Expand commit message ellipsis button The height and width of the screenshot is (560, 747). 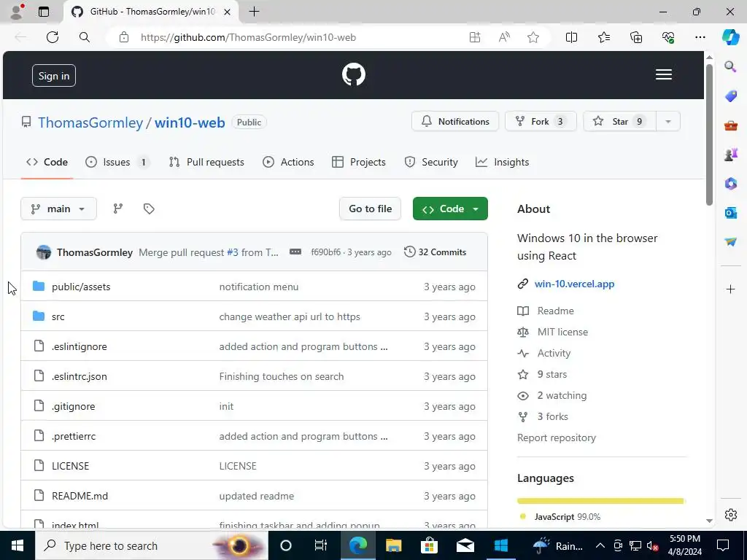click(295, 252)
